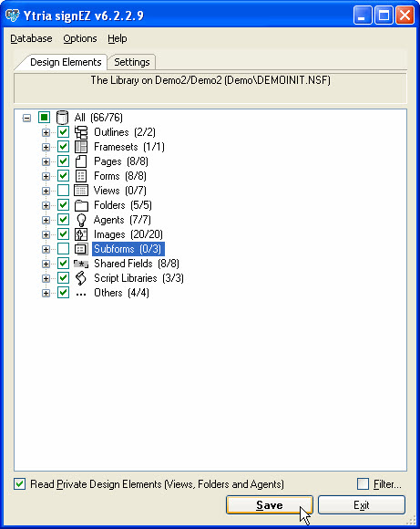Click the Outlines tree icon
Viewport: 420px width, 529px height.
point(81,132)
